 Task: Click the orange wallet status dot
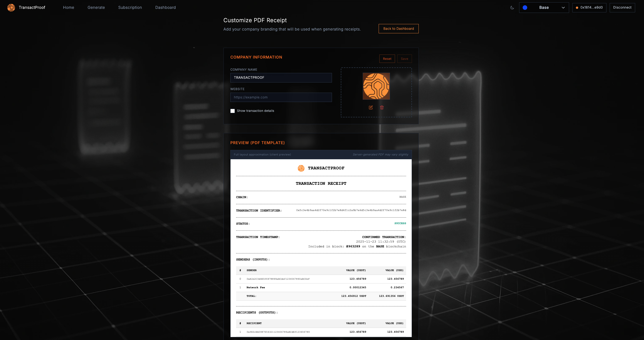tap(577, 8)
